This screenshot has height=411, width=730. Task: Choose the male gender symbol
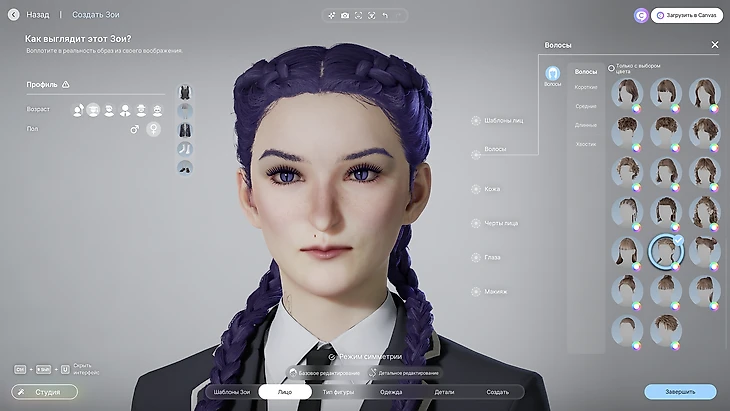(135, 129)
